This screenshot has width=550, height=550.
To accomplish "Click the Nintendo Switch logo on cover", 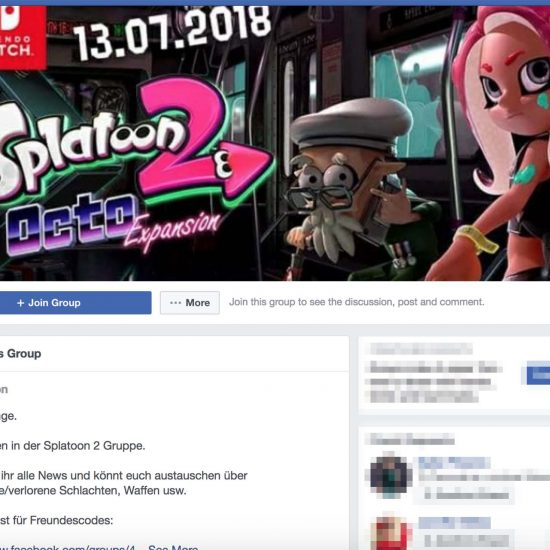I will [x=23, y=37].
